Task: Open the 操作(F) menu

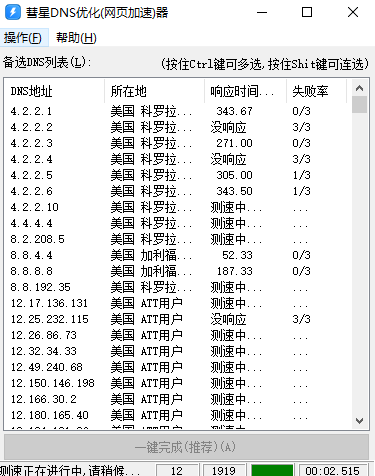Action: [x=23, y=38]
